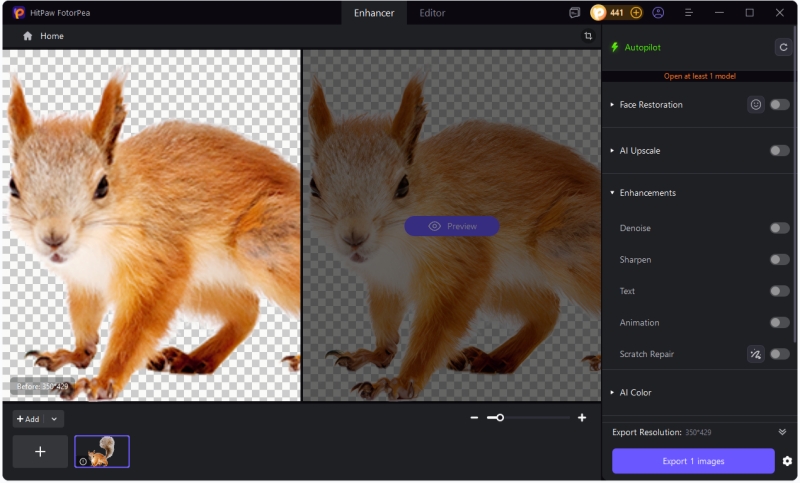Click the Animation label
The height and width of the screenshot is (483, 800).
(639, 322)
